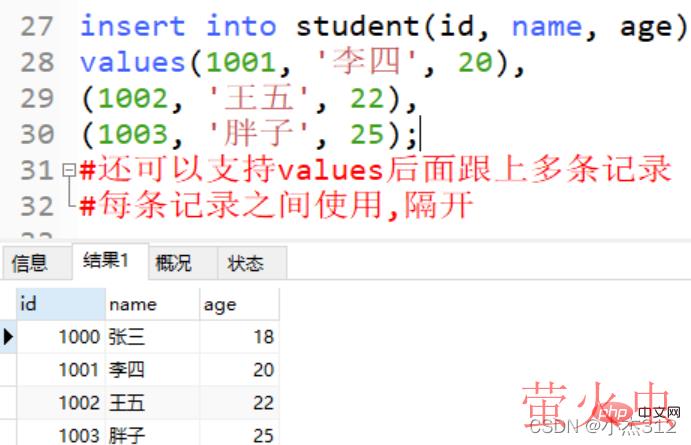Image resolution: width=691 pixels, height=445 pixels.
Task: Click the name cell 李四 in results
Action: pyautogui.click(x=152, y=370)
